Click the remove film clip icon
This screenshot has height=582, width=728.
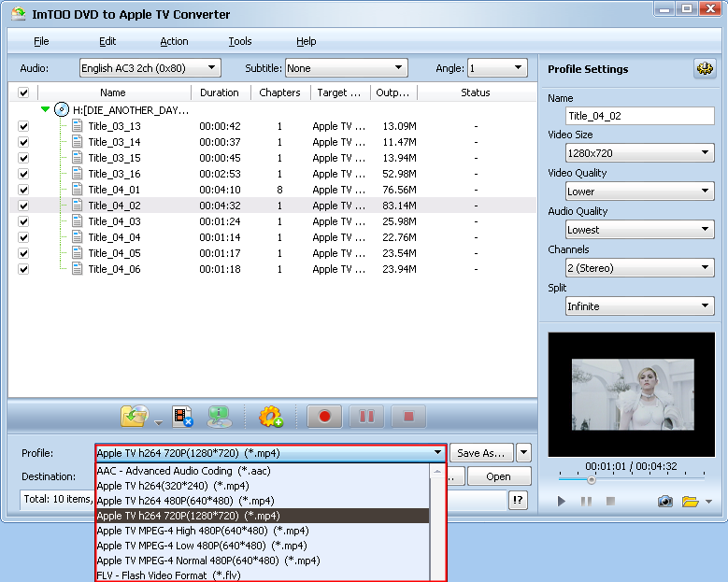click(x=182, y=417)
